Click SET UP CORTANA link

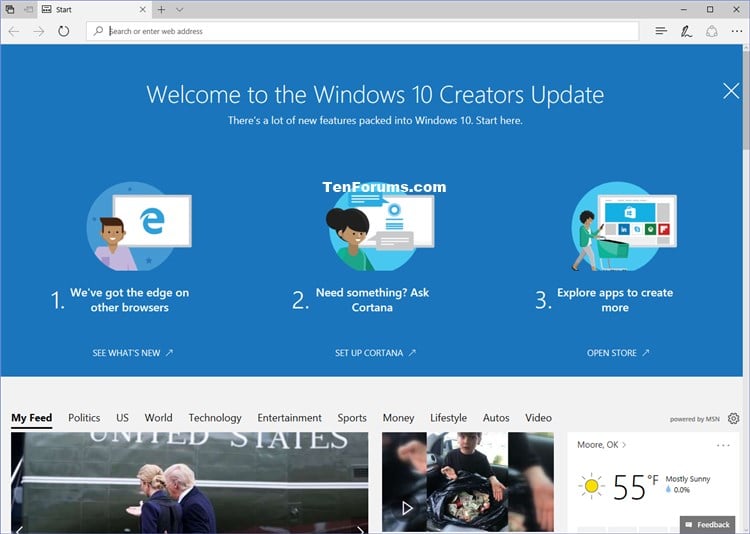[x=375, y=353]
